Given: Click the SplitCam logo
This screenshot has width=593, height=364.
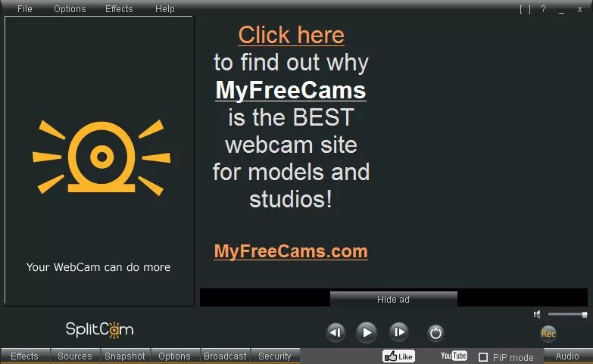Looking at the screenshot, I should coord(99,330).
